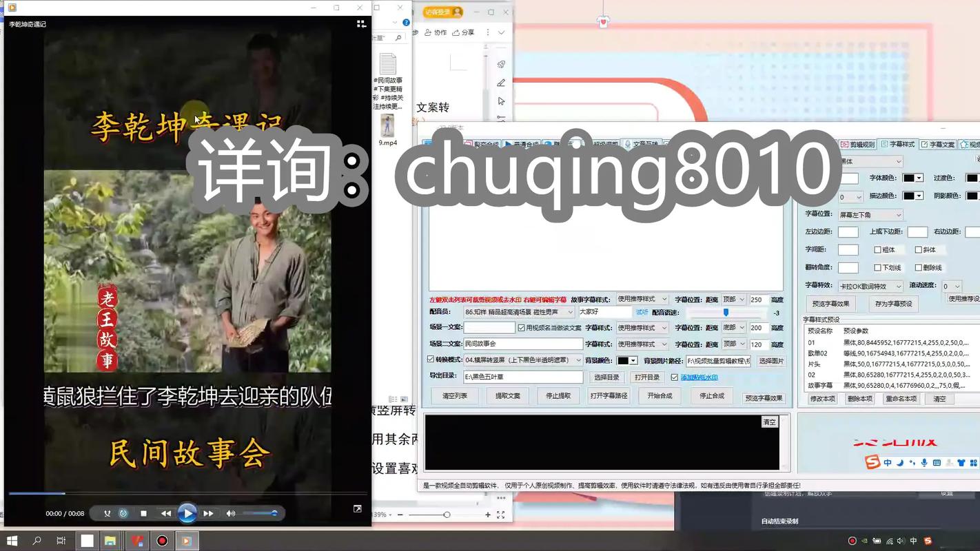This screenshot has height=551, width=980.
Task: Open File Explorer from the taskbar
Action: 110,541
